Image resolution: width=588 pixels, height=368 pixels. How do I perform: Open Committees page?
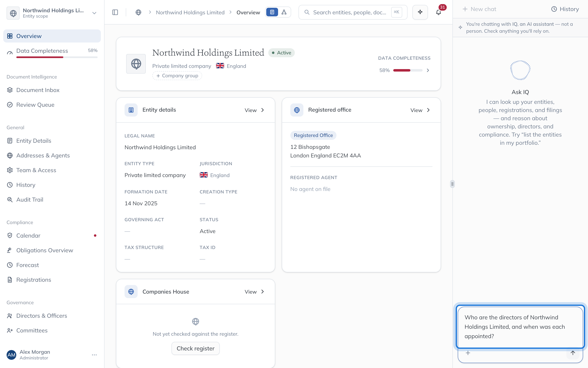[x=52, y=331]
